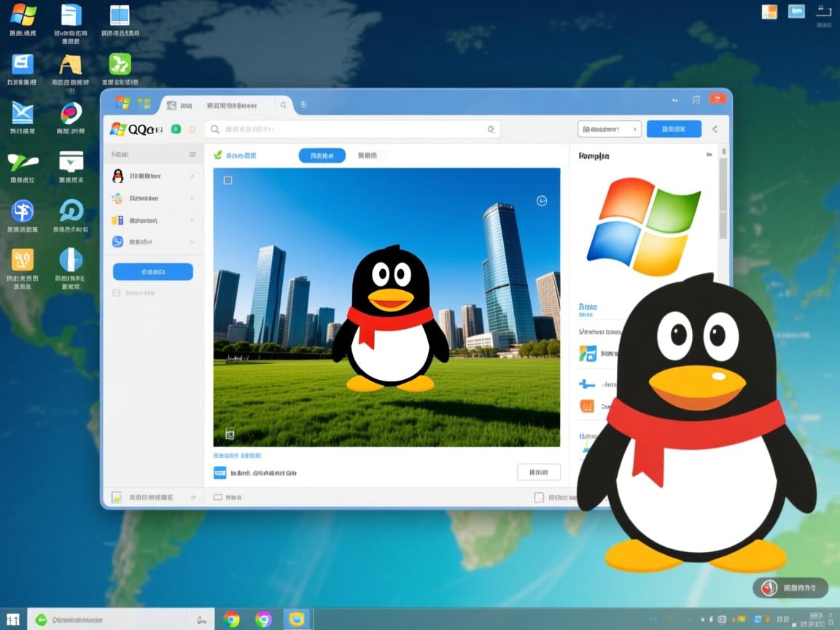Select the unselected tab beside the blue pill
Screen dimensions: 840x630
click(x=368, y=155)
